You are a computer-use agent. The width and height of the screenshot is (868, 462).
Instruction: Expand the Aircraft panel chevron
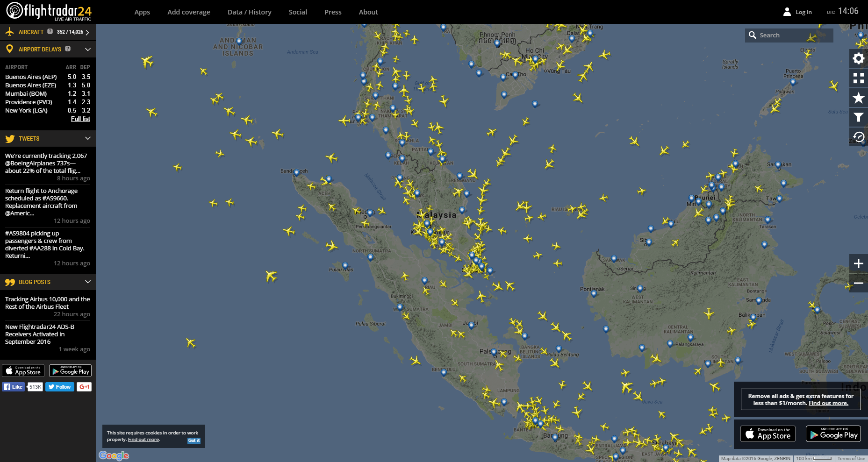pyautogui.click(x=87, y=32)
